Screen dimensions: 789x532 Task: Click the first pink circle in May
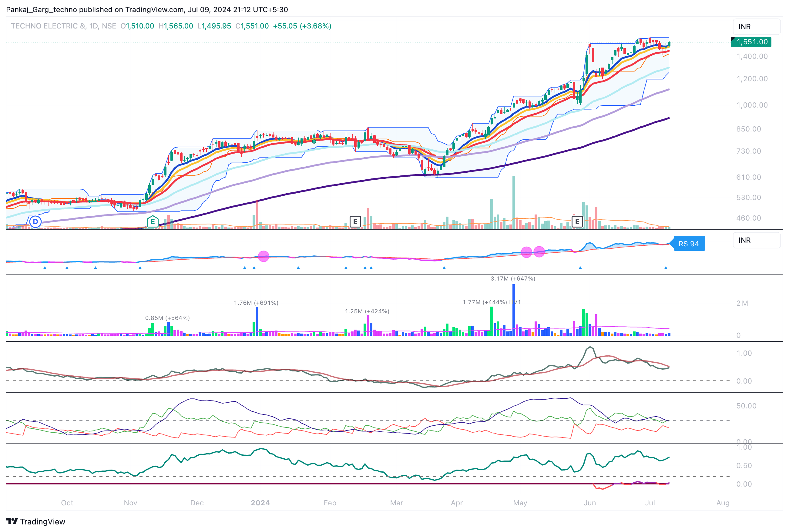526,252
